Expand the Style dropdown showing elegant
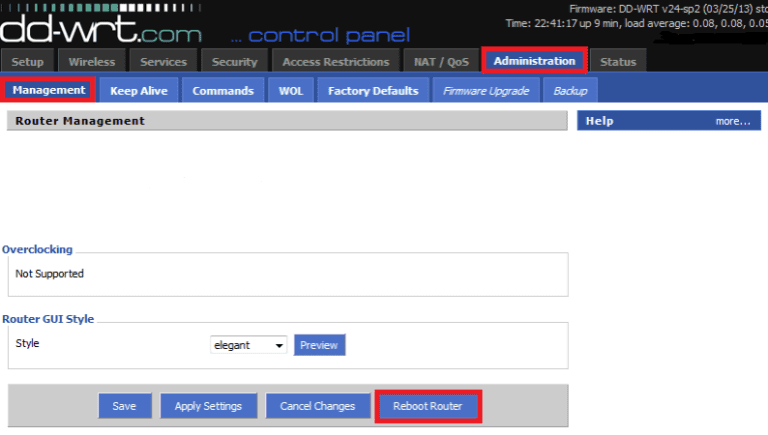 [248, 345]
